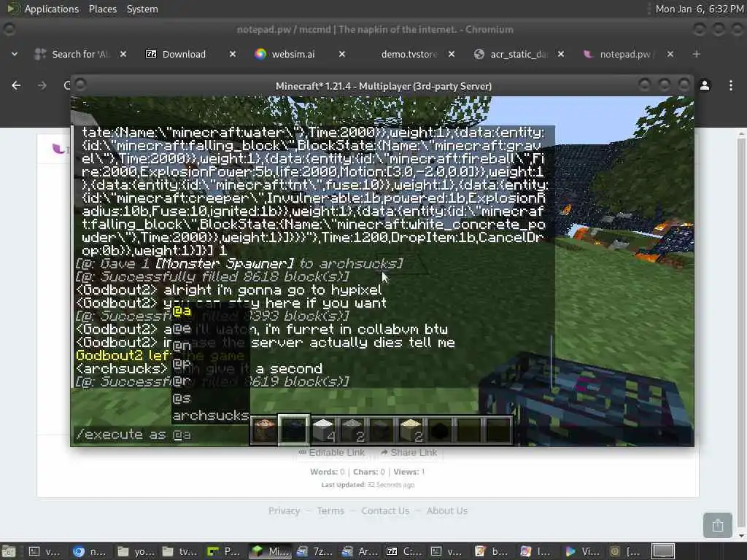Switch to the Minecraft taskbar entry
Image resolution: width=747 pixels, height=560 pixels.
tap(271, 551)
